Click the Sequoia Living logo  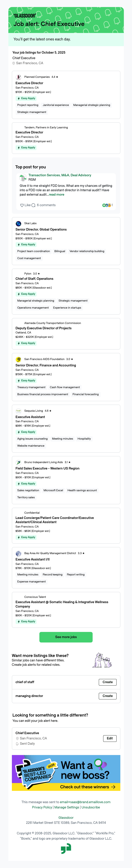[19, 411]
